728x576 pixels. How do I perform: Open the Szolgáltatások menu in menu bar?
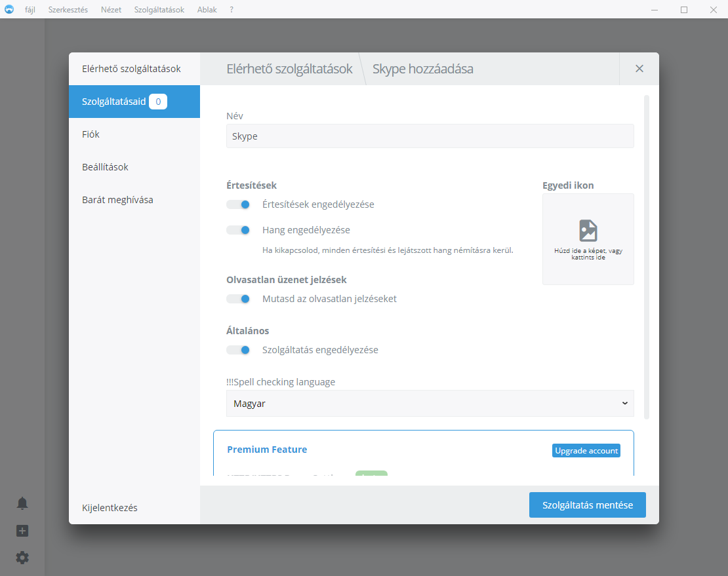[159, 10]
